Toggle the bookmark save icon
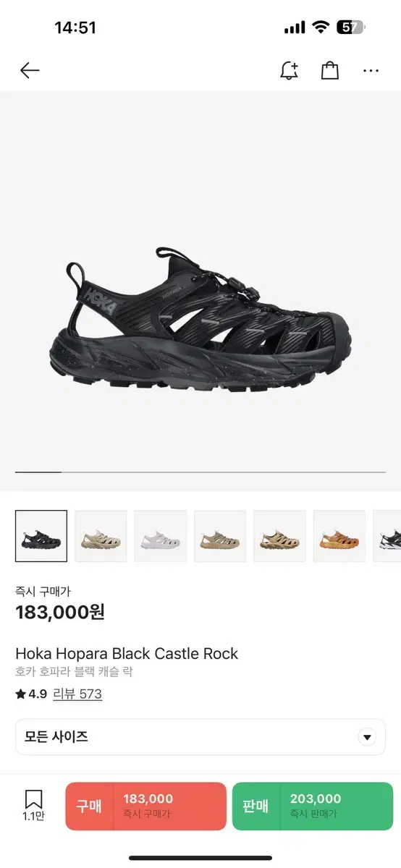This screenshot has height=868, width=401. 34,799
